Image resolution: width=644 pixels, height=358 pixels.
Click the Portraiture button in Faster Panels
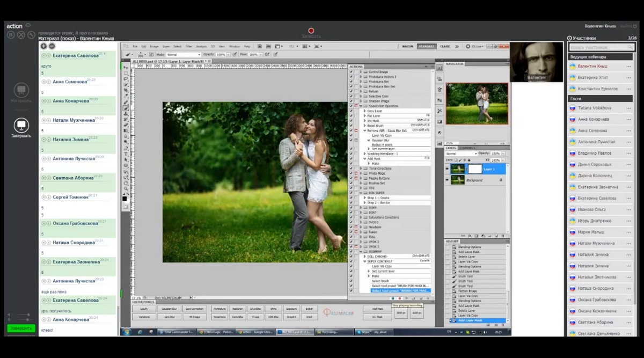220,309
